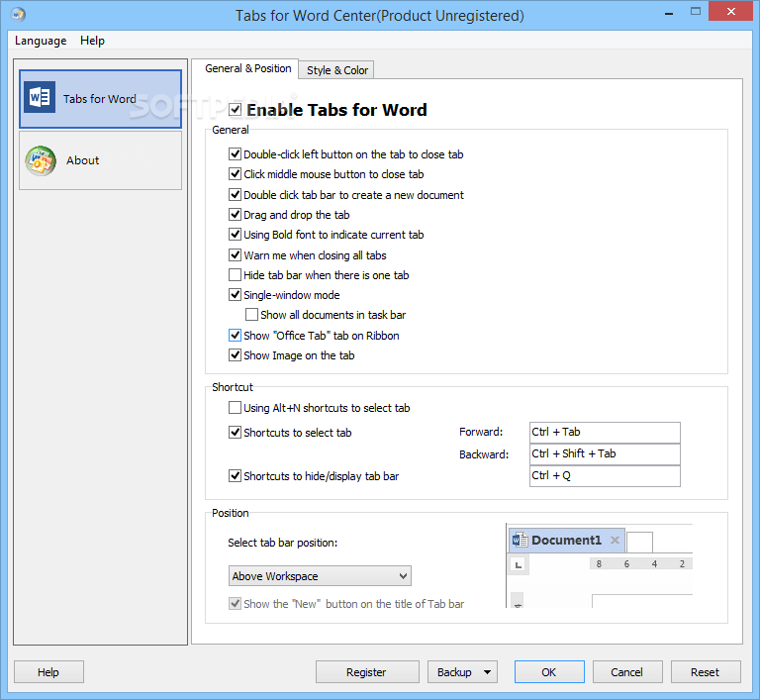760x700 pixels.
Task: Click the Forward shortcut field Ctrl + Tab
Action: point(605,433)
